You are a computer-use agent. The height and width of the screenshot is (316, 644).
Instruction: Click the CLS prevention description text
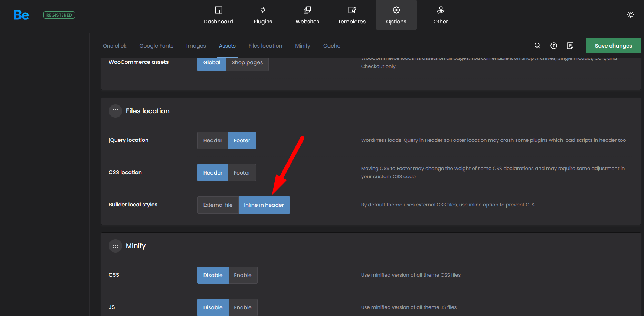(448, 205)
